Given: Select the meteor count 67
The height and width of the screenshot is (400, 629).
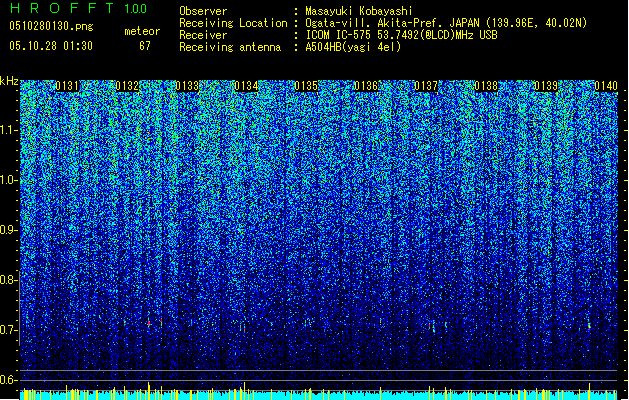Looking at the screenshot, I should tap(145, 46).
